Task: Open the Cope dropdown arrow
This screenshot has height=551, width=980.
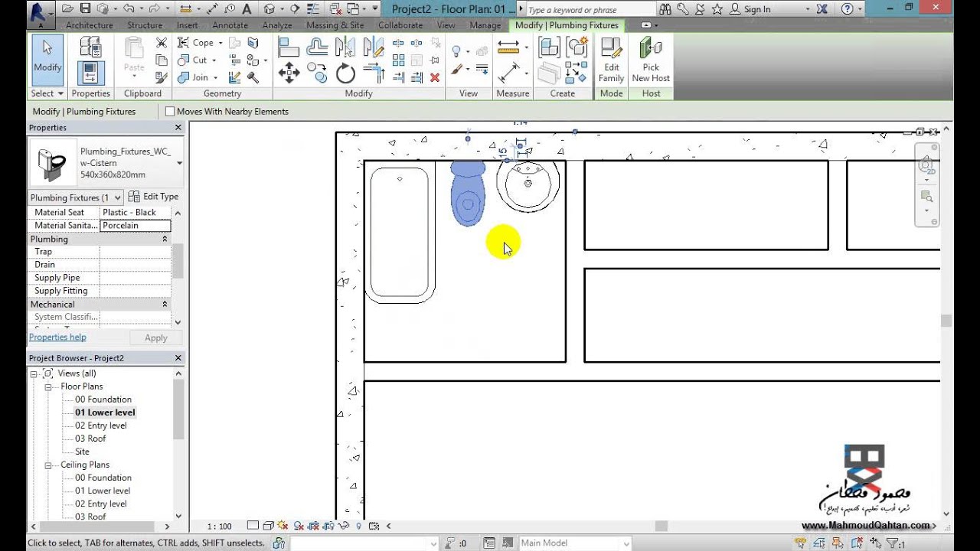Action: coord(220,43)
